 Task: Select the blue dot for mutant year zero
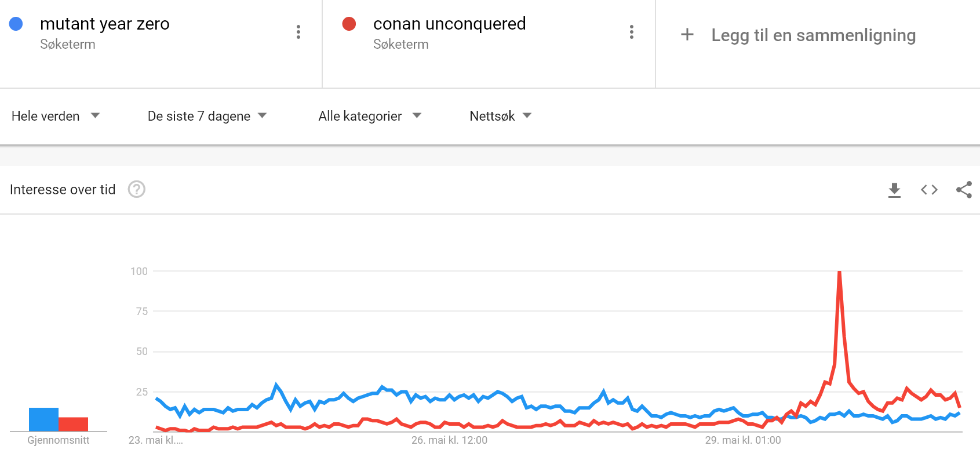point(16,24)
